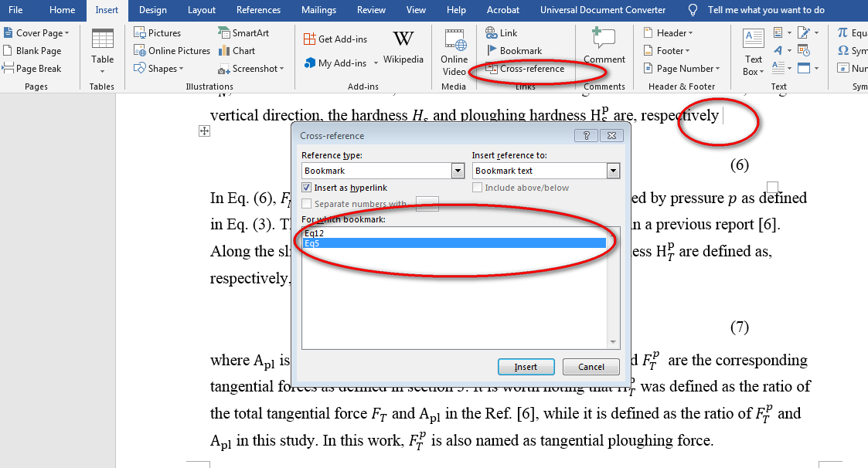Open My Add-ins
Image resolution: width=868 pixels, height=468 pixels.
tap(335, 63)
